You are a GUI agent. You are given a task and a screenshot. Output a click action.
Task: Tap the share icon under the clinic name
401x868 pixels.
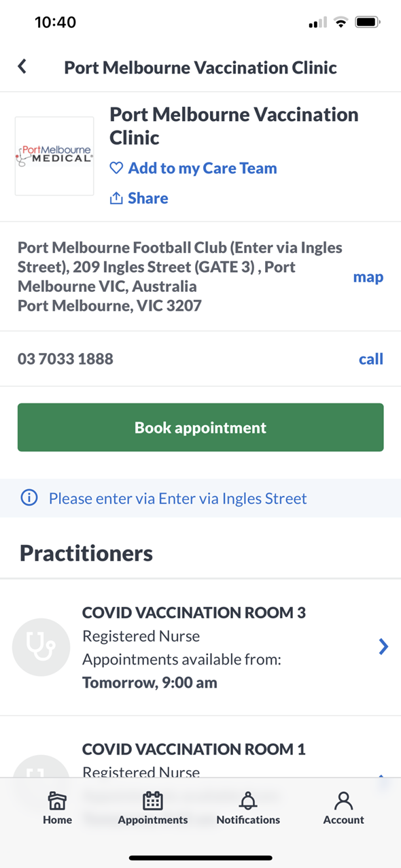(116, 198)
